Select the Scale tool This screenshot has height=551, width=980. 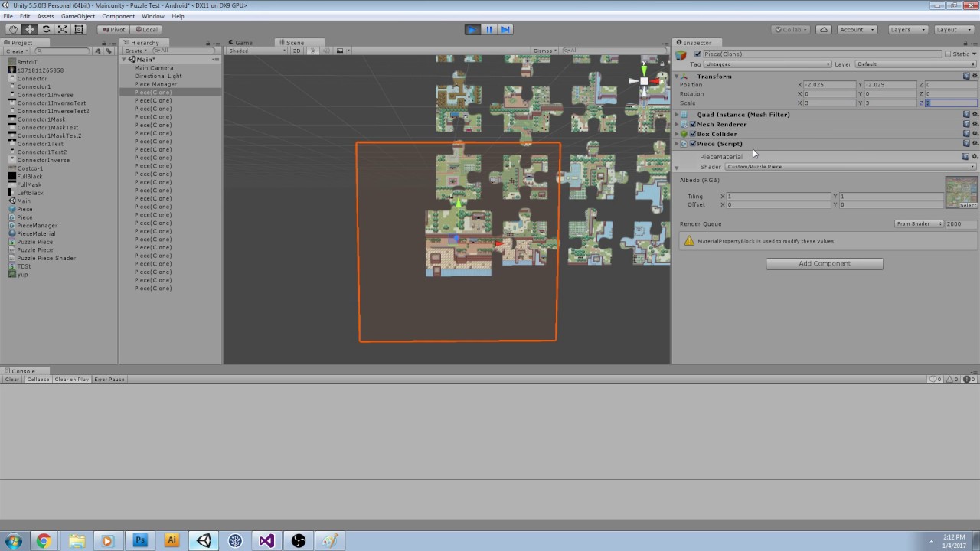(x=62, y=29)
